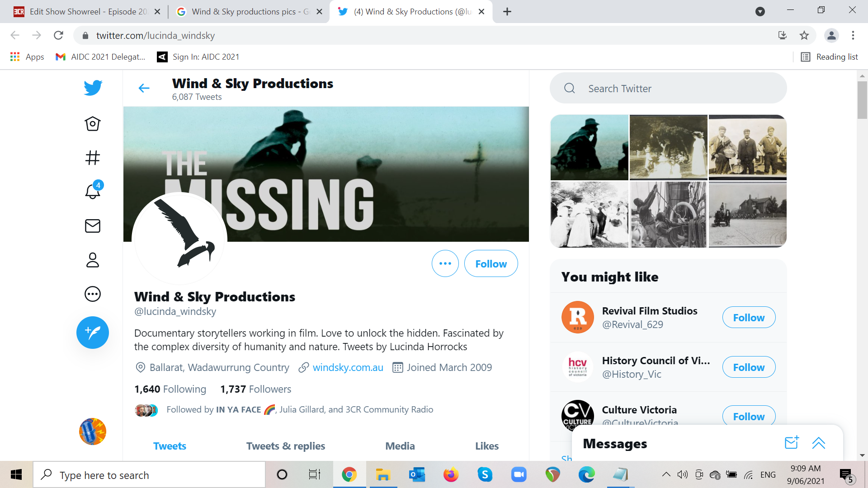Viewport: 868px width, 488px height.
Task: Toggle Follow for Revival Film Studios
Action: coord(748,318)
